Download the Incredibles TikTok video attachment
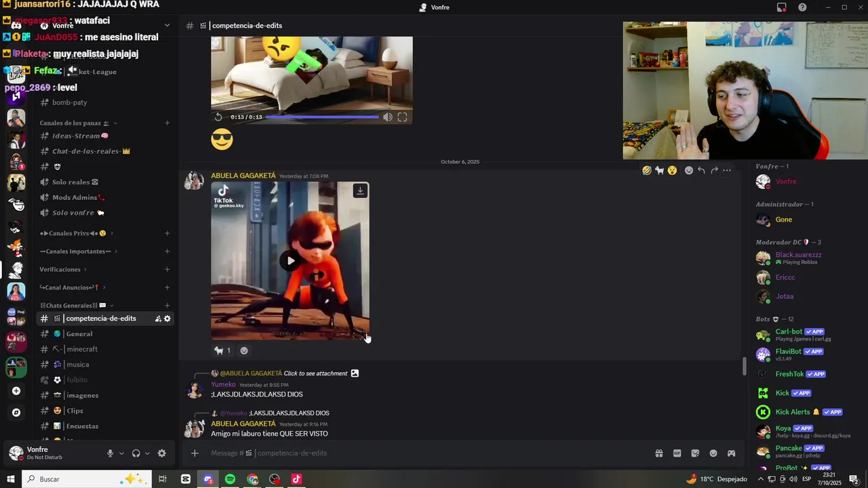This screenshot has height=488, width=868. 360,190
